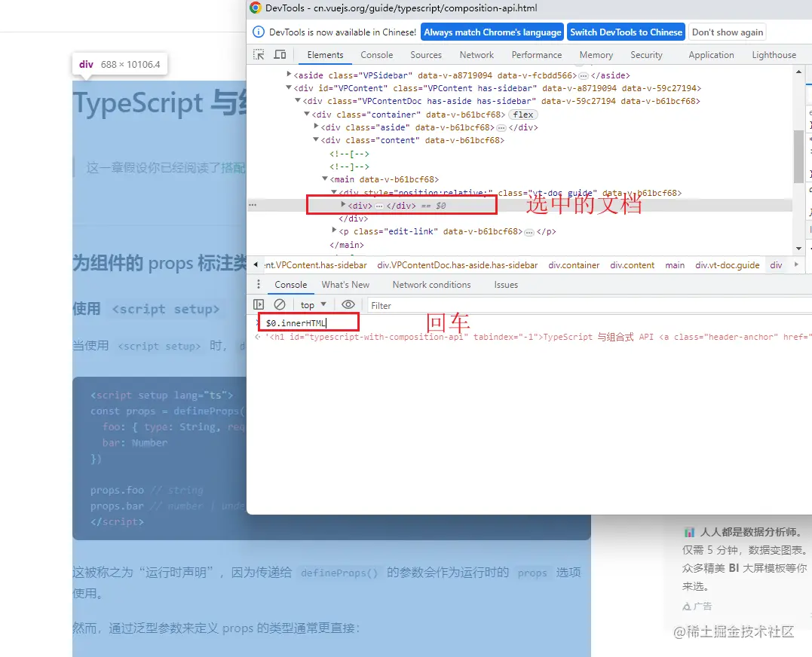Viewport: 812px width, 657px height.
Task: Click the console Filter input field
Action: 588,305
